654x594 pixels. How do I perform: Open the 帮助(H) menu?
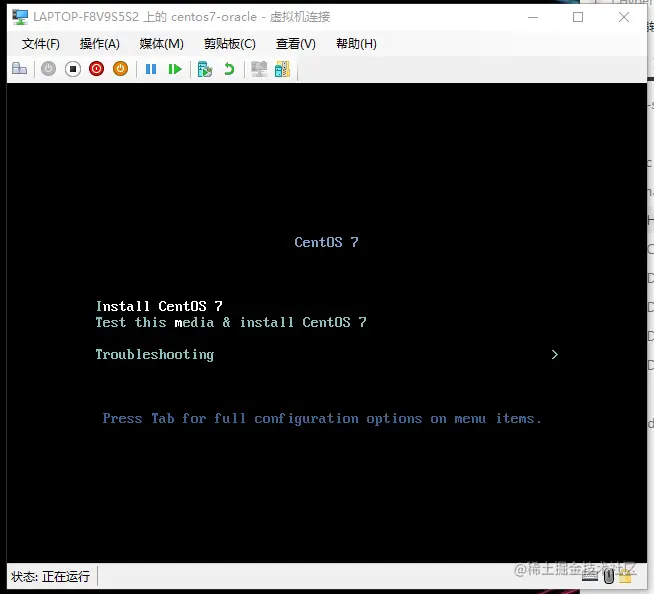click(356, 44)
